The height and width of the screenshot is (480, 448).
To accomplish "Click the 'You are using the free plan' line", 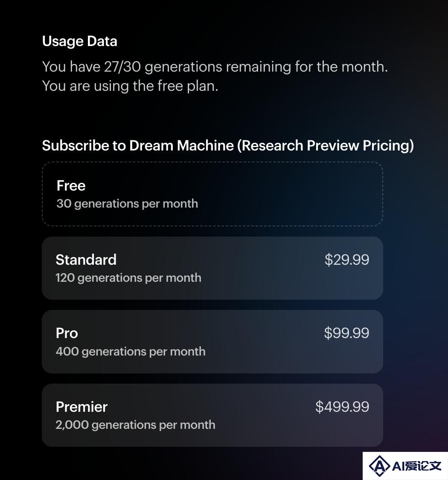I will tap(130, 86).
